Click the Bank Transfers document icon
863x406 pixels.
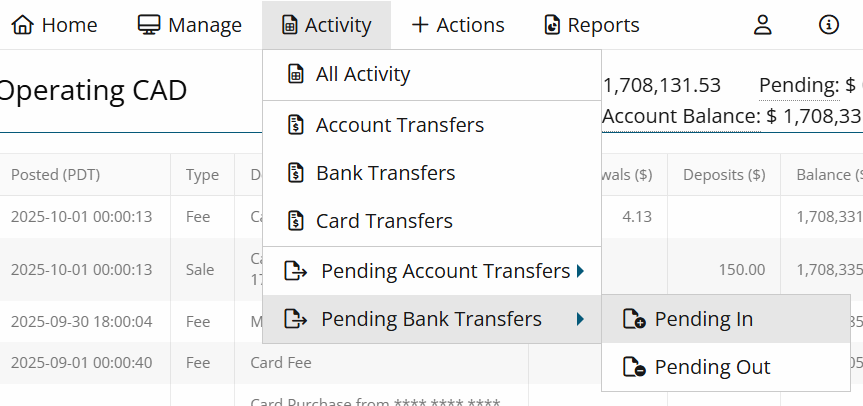click(x=296, y=173)
